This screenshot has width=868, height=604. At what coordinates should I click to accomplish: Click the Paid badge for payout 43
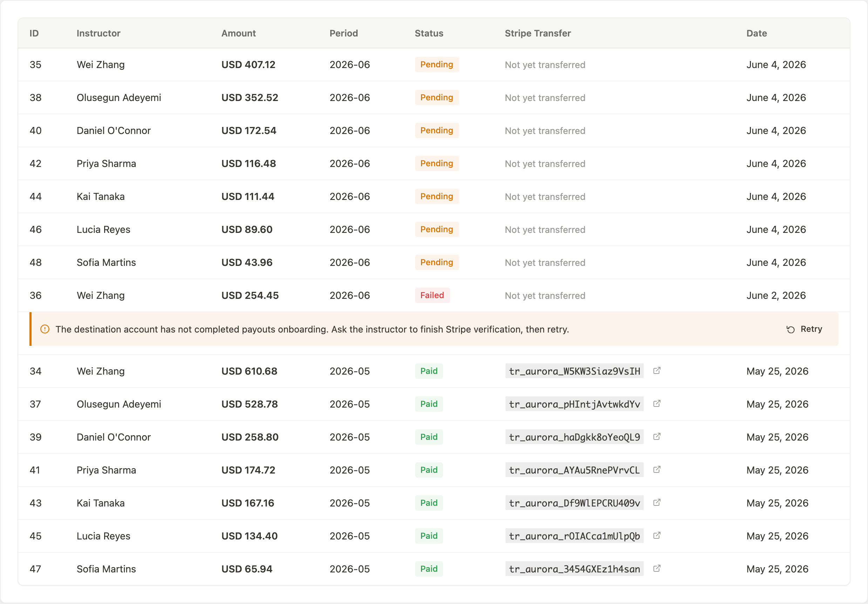(429, 502)
